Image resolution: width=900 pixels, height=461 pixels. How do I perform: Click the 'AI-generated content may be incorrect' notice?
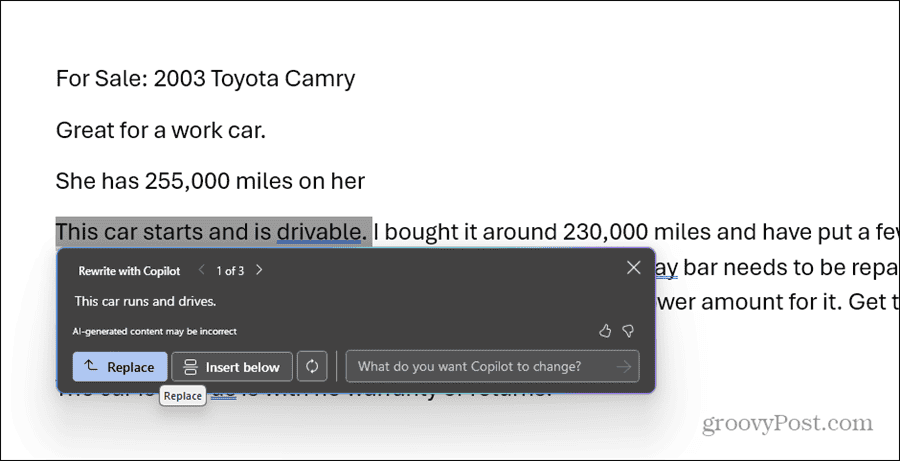tap(154, 331)
